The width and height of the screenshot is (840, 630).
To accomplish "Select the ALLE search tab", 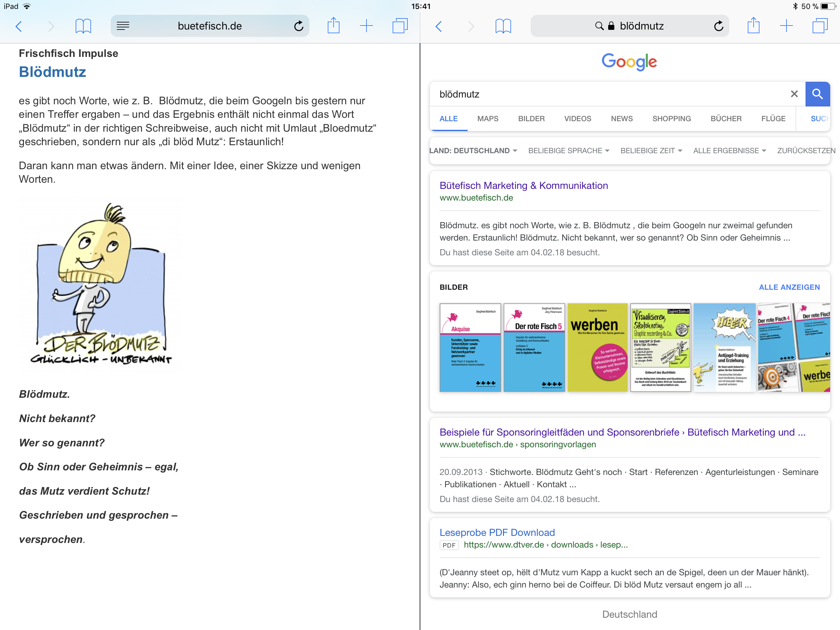I will [x=449, y=118].
